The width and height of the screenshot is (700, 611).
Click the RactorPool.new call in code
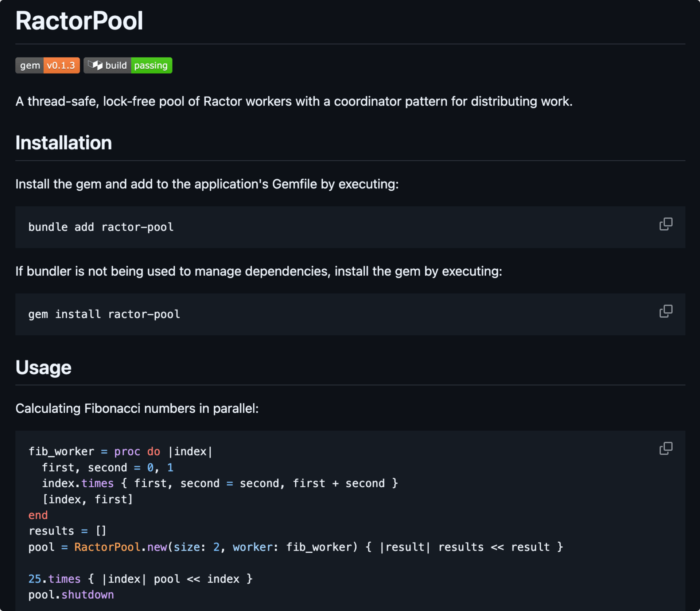coord(120,547)
